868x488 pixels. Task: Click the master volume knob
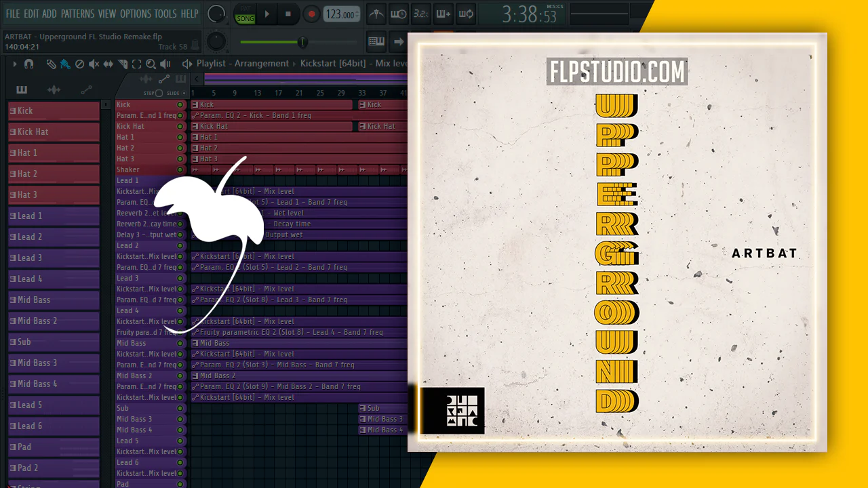(x=216, y=14)
